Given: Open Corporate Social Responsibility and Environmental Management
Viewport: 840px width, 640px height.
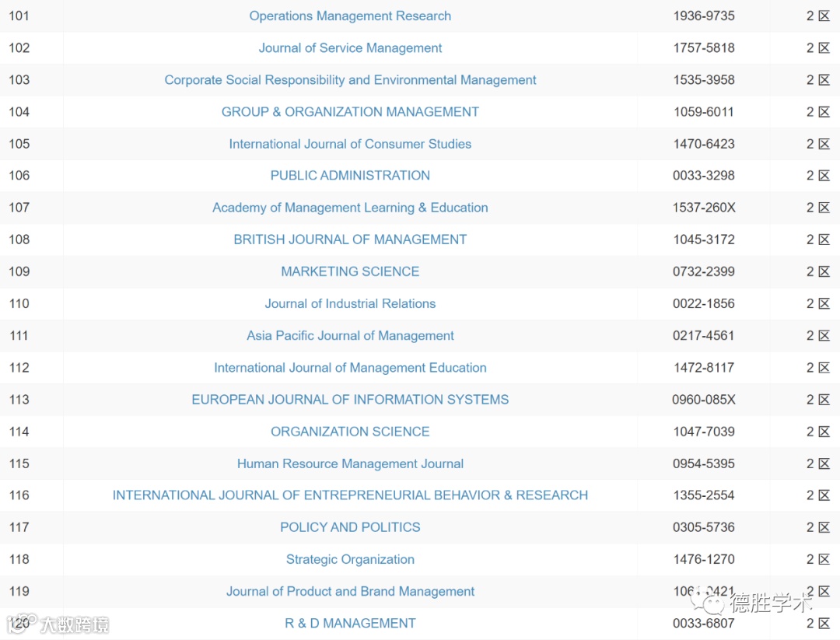Looking at the screenshot, I should (x=350, y=80).
